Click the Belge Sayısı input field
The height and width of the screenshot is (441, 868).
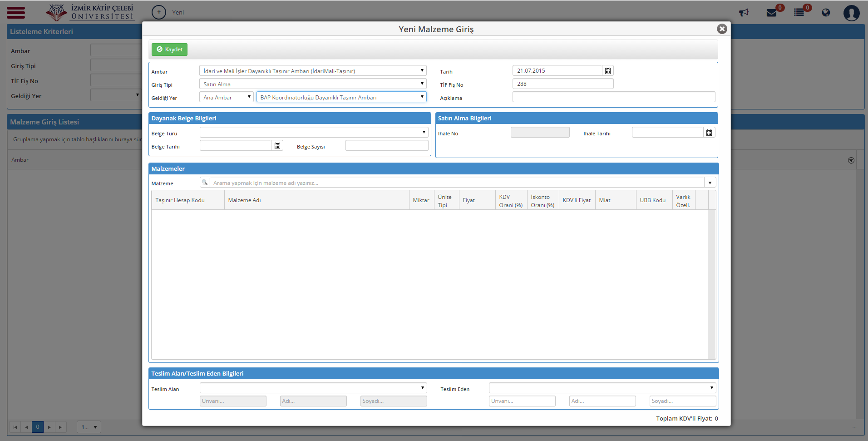tap(387, 146)
